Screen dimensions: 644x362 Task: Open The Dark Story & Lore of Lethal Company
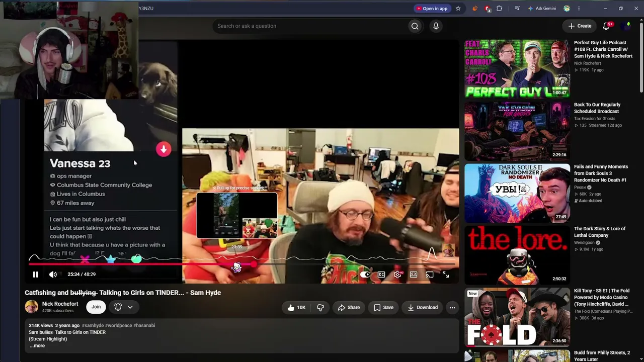tap(600, 232)
